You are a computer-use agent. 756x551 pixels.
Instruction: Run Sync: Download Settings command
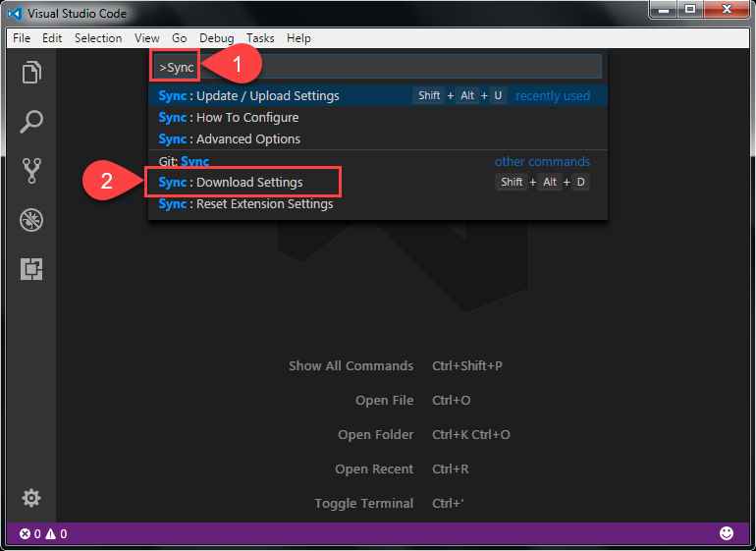pyautogui.click(x=378, y=182)
